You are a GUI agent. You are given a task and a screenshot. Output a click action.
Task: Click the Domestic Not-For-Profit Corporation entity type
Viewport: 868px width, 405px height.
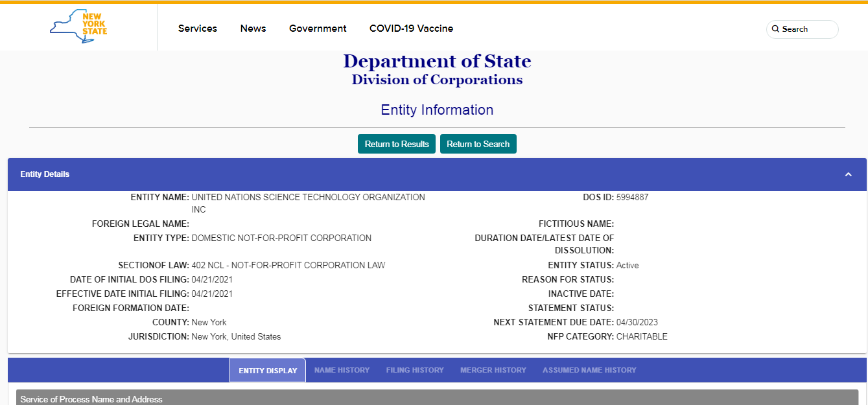(281, 238)
